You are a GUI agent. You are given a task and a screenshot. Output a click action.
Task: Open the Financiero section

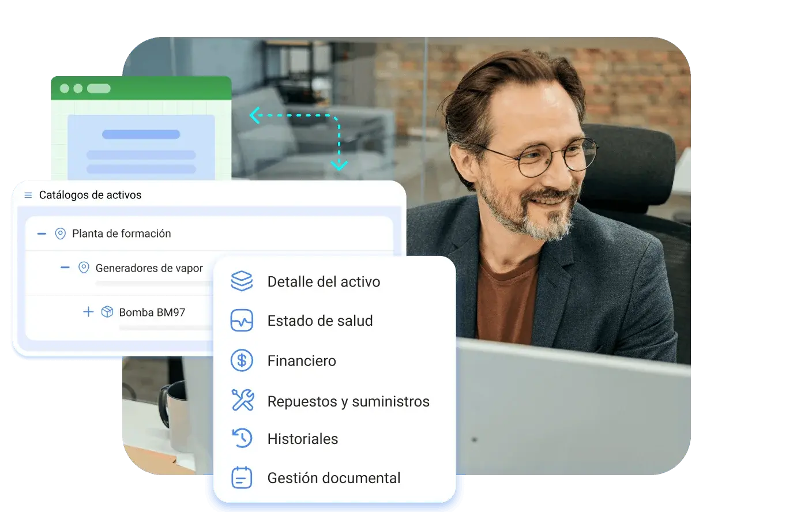(x=302, y=360)
